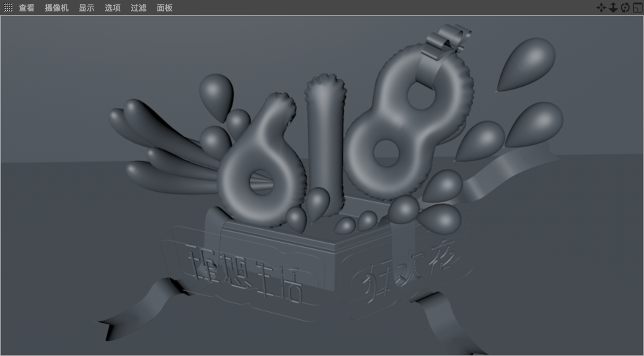Open the 摄像机 menu

tap(57, 8)
